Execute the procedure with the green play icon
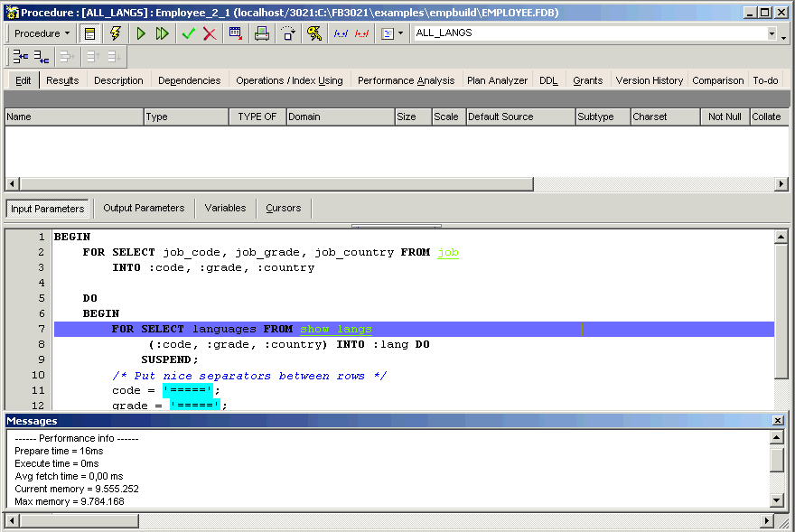 [141, 34]
